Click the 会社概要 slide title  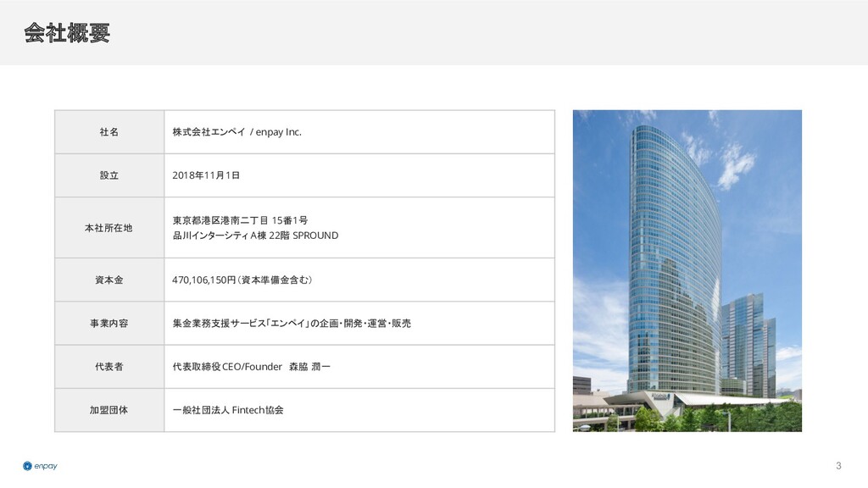[67, 33]
